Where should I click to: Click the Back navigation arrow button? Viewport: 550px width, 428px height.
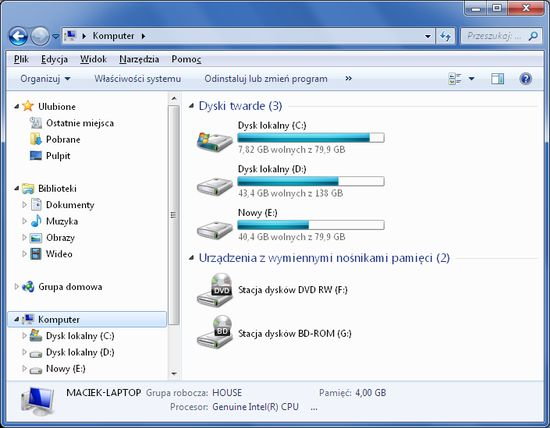click(18, 36)
